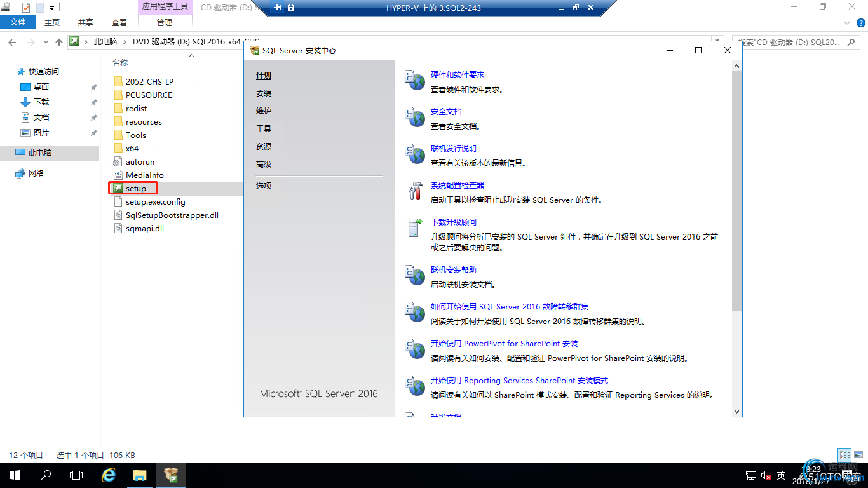This screenshot has width=868, height=488.
Task: Click the setup center scrollbar up arrow
Action: pyautogui.click(x=737, y=65)
